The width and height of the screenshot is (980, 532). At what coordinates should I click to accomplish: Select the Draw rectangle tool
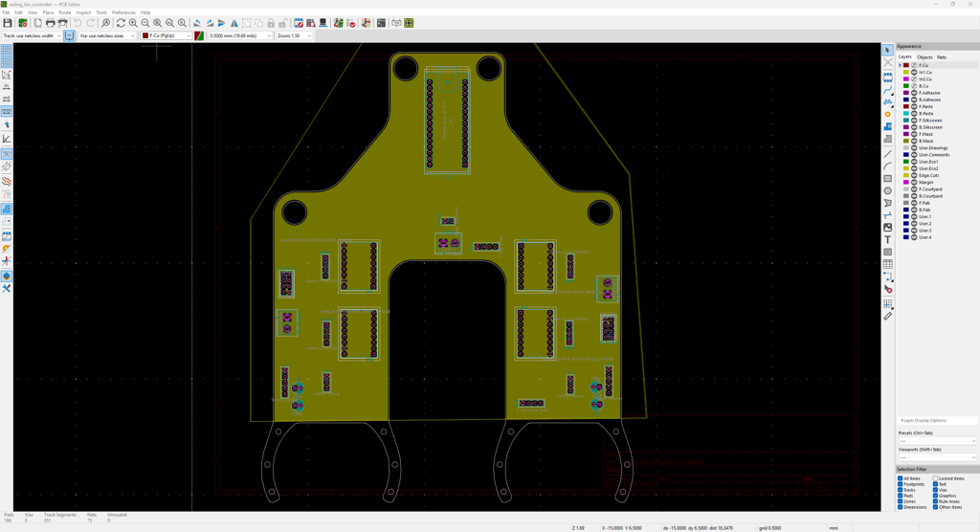(887, 179)
